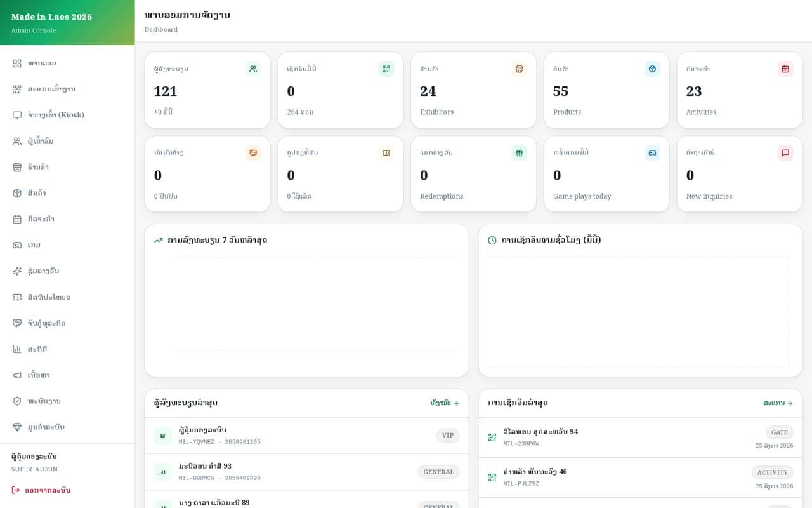
Task: Click the 'SUPER_ADMIN' role label
Action: [x=34, y=469]
